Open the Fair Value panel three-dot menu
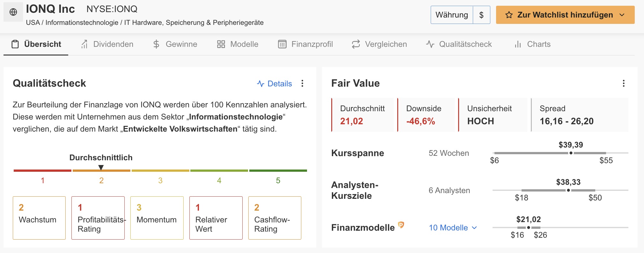This screenshot has width=644, height=253. [x=624, y=83]
